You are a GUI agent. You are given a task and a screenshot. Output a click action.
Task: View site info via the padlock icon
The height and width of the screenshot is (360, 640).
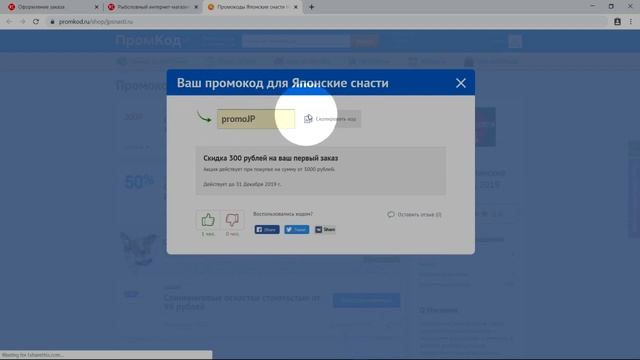pos(52,22)
